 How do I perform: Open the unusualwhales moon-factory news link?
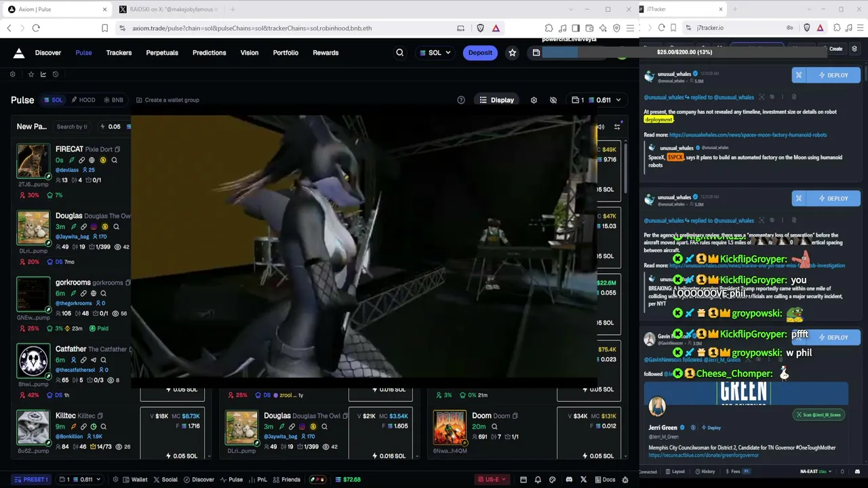748,135
